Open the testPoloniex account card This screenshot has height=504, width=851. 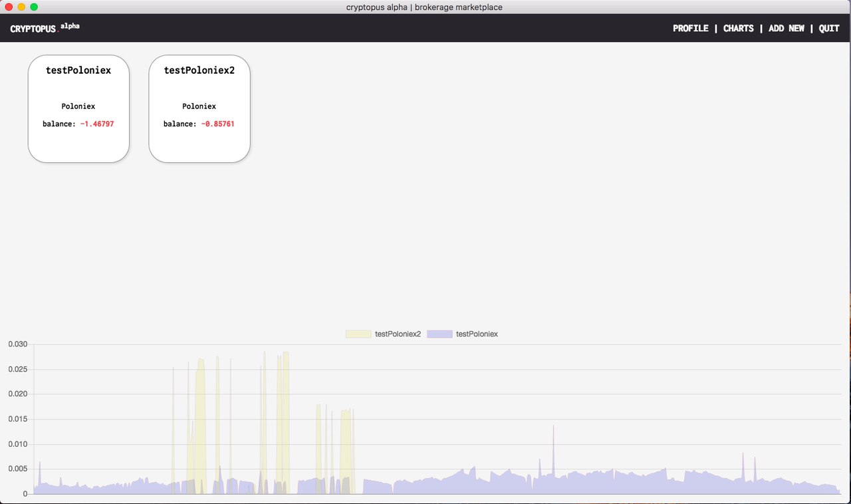click(x=78, y=108)
